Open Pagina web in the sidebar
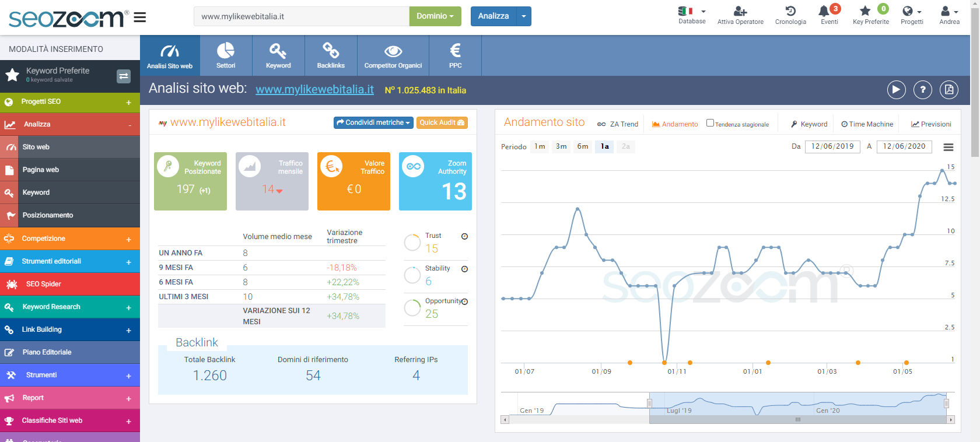The width and height of the screenshot is (980, 442). pyautogui.click(x=70, y=170)
